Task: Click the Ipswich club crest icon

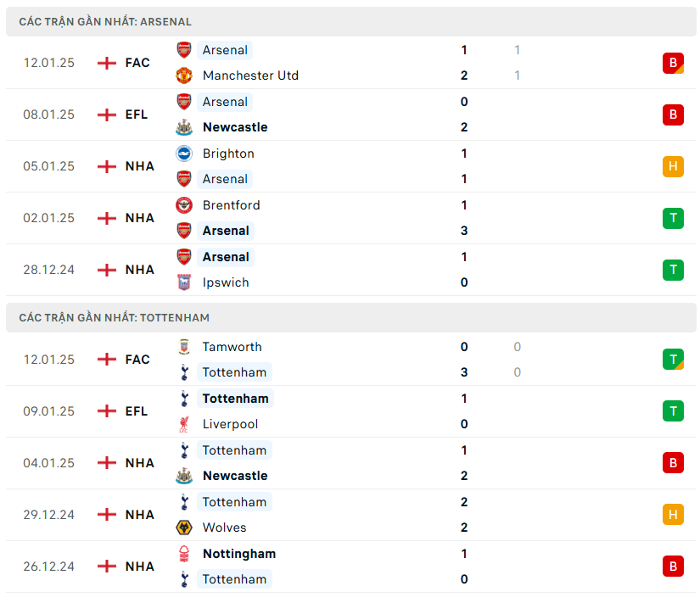Action: coord(184,282)
